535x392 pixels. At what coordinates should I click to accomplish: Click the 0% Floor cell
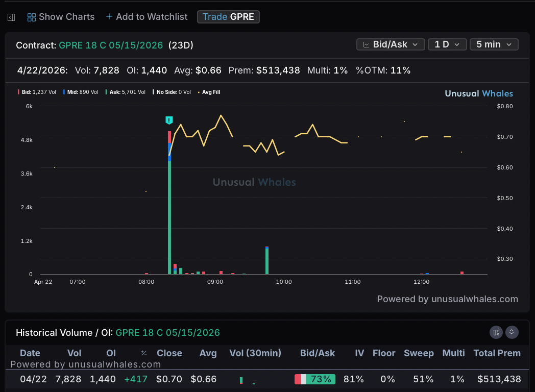point(387,379)
